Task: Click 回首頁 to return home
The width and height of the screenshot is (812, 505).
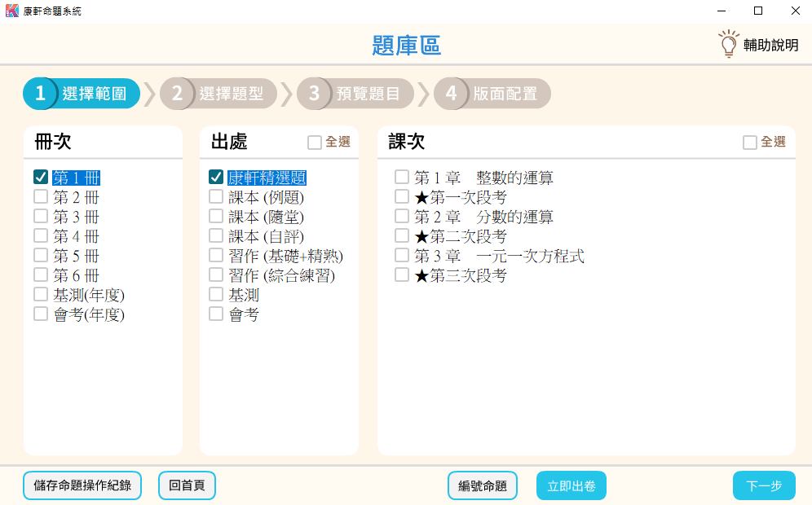Action: (187, 486)
